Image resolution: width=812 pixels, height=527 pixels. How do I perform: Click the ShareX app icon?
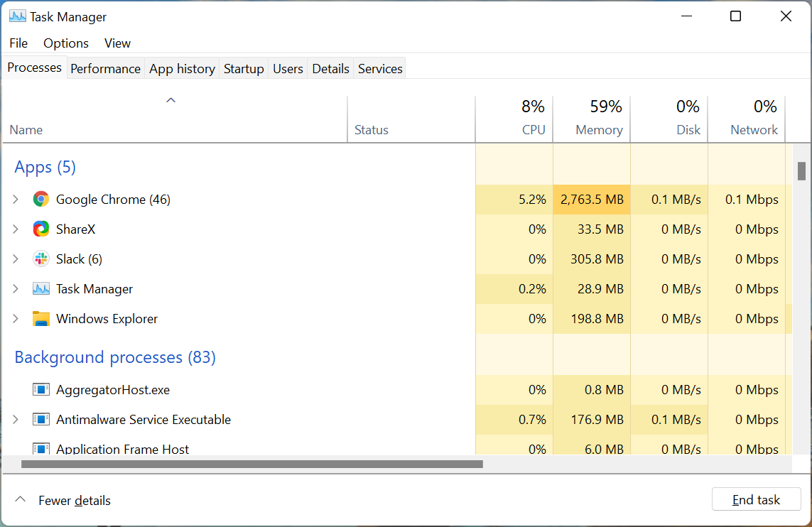click(40, 229)
